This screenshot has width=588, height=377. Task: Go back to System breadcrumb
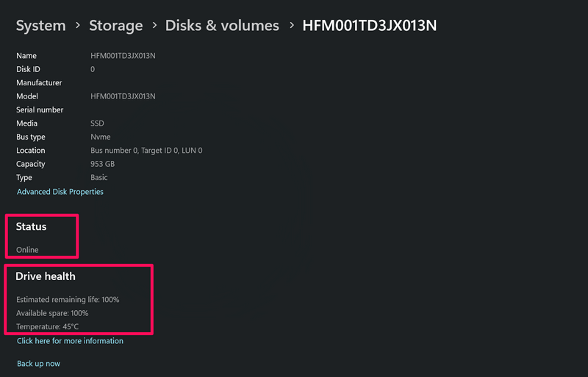coord(40,26)
